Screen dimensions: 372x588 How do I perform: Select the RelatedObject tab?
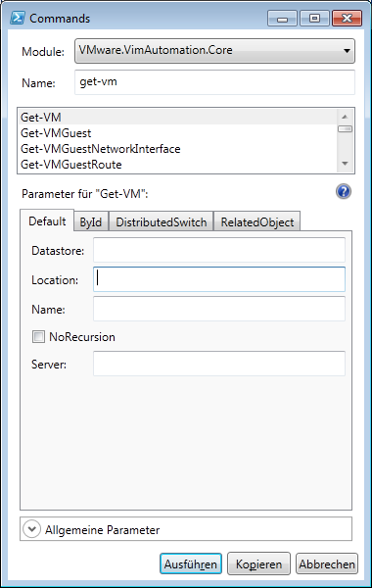pos(257,221)
